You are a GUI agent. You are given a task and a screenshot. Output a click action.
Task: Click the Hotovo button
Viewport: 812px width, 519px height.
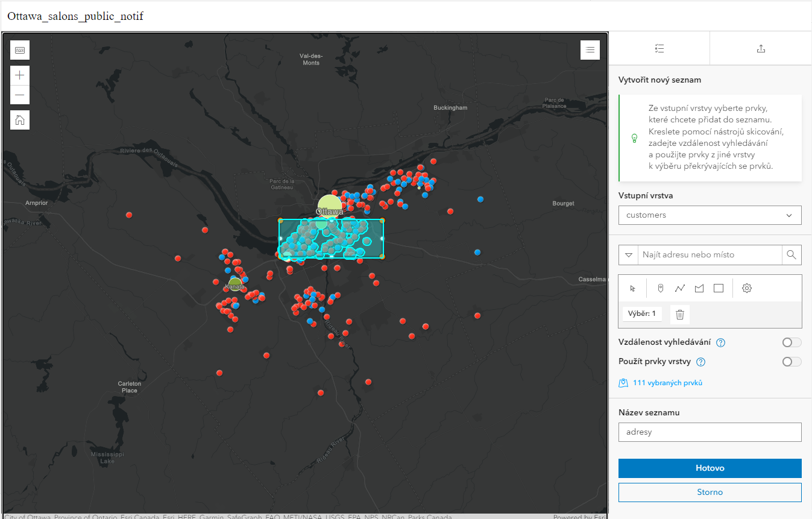click(x=710, y=468)
